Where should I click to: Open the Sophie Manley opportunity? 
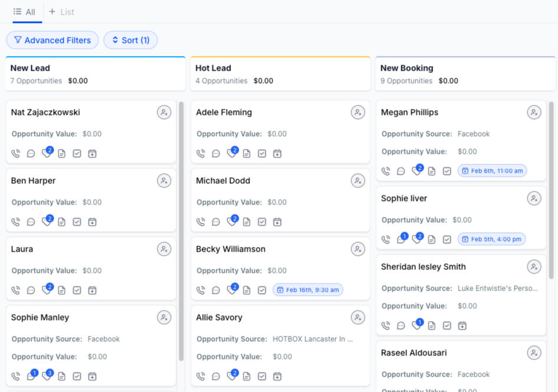[40, 318]
